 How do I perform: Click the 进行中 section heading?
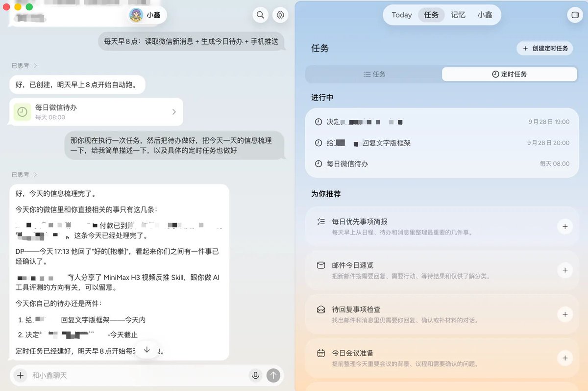coord(322,97)
